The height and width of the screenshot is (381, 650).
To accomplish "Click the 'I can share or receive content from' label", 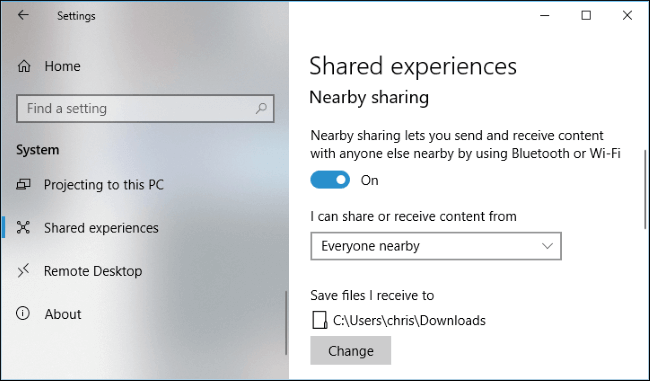I will click(x=413, y=216).
